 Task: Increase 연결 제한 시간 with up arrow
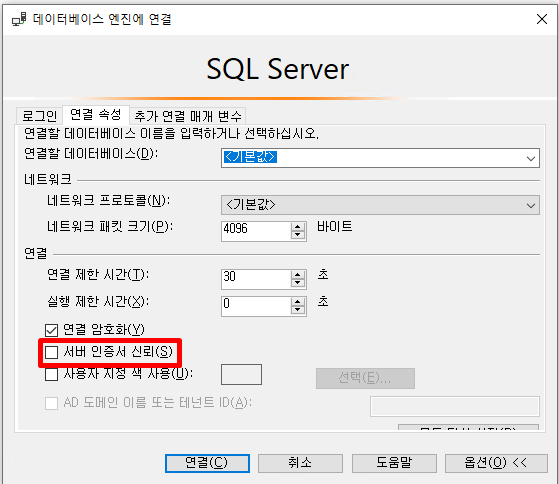pyautogui.click(x=298, y=275)
